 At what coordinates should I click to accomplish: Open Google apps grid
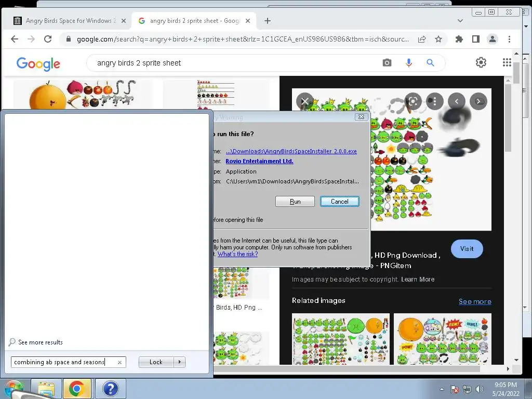click(x=507, y=62)
